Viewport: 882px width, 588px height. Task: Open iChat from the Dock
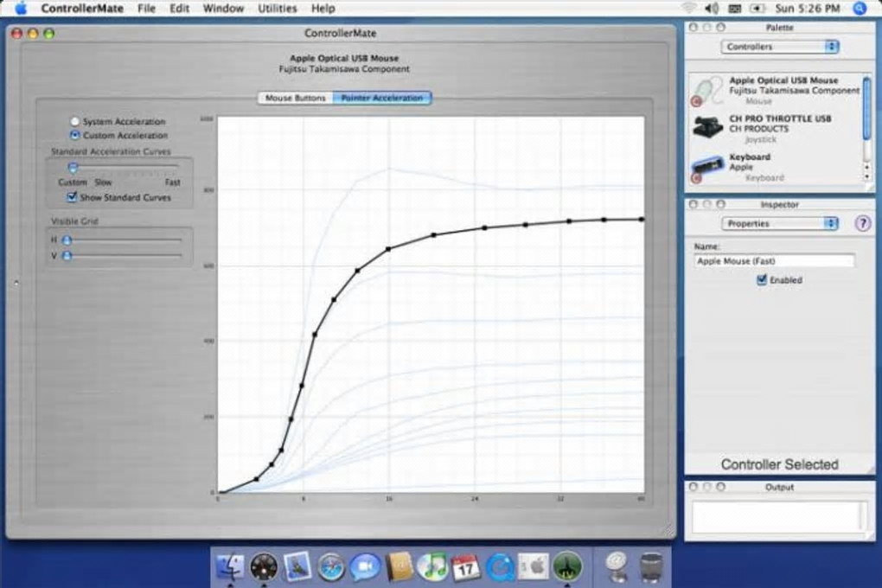(x=365, y=567)
